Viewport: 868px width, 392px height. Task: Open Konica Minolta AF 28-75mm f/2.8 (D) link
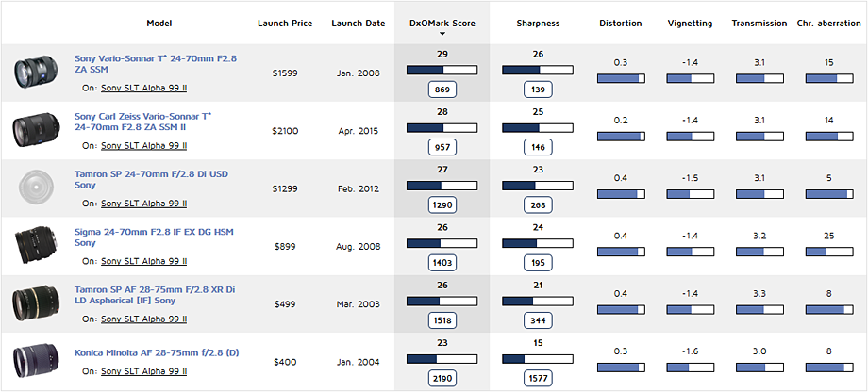pyautogui.click(x=157, y=352)
